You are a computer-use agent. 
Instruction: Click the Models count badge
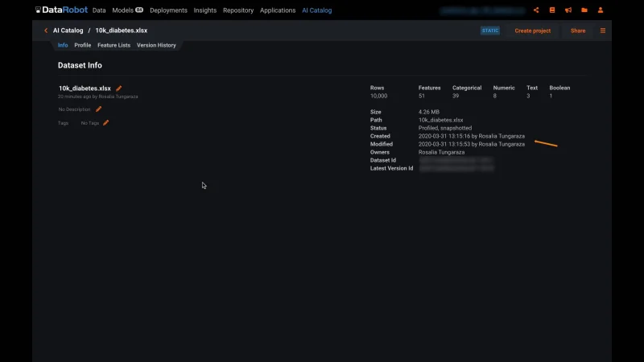139,10
